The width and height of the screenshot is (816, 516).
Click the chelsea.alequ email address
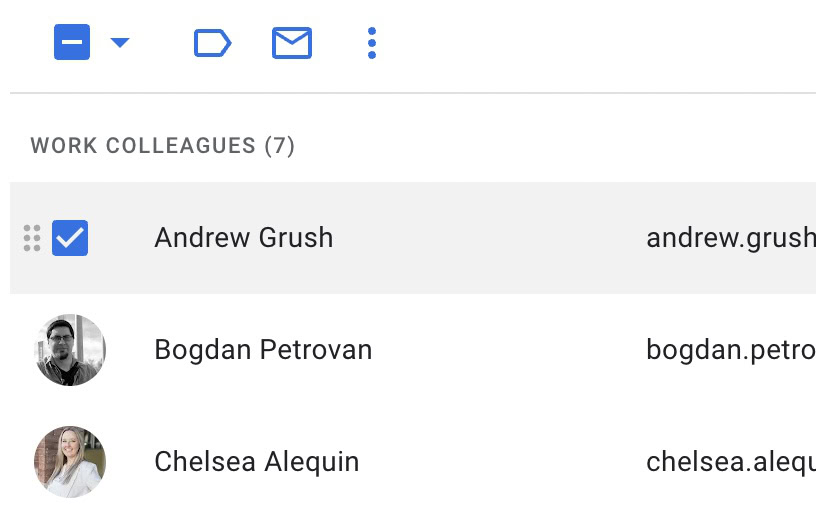coord(730,462)
